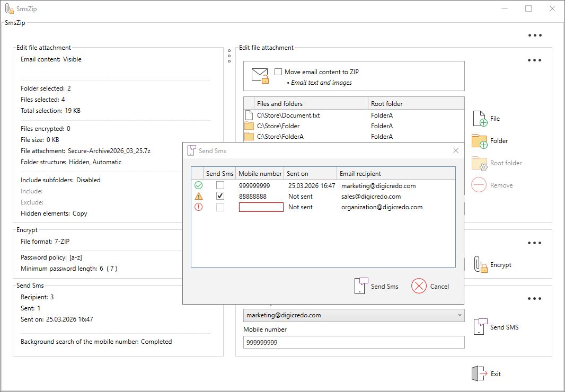Image resolution: width=565 pixels, height=392 pixels.
Task: Click the empty red mobile number field
Action: [x=261, y=207]
